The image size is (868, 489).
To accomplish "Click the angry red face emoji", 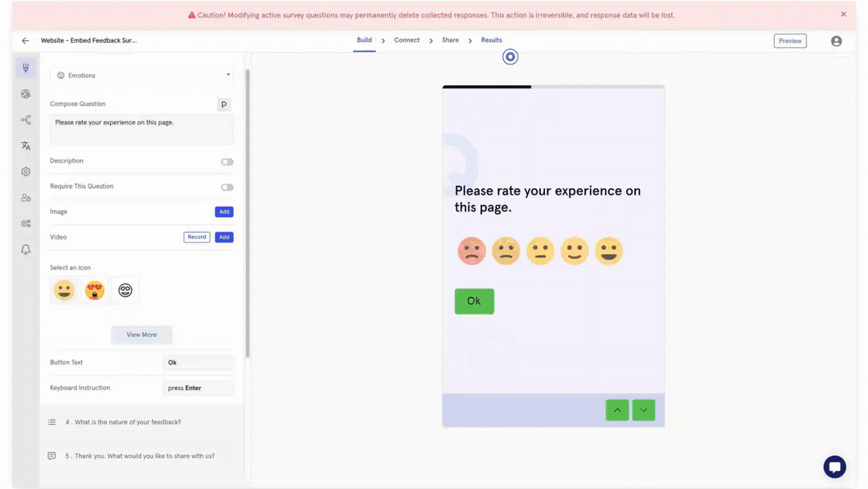I will [x=472, y=251].
